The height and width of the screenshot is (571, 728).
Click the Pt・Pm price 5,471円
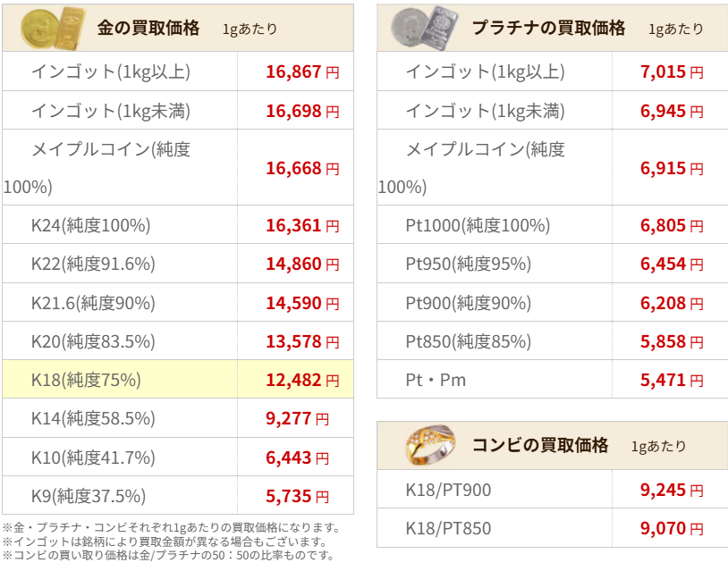coord(672,380)
